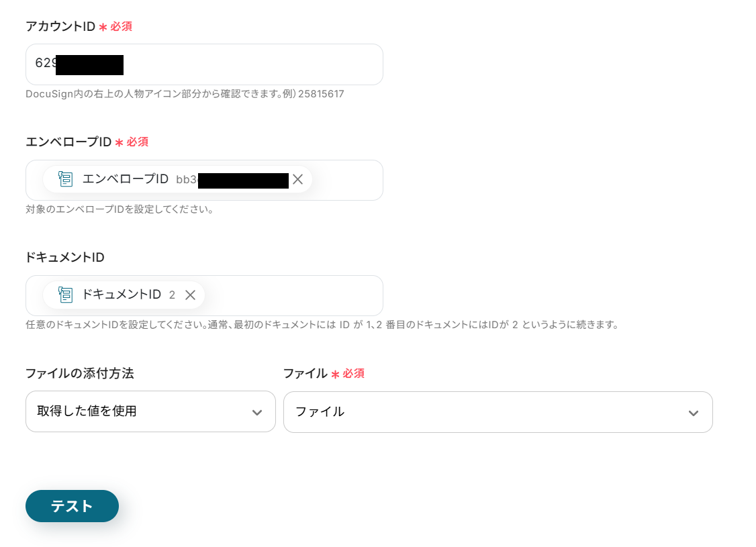Select the エンベロープID chip label text
The width and height of the screenshot is (756, 547).
point(125,179)
